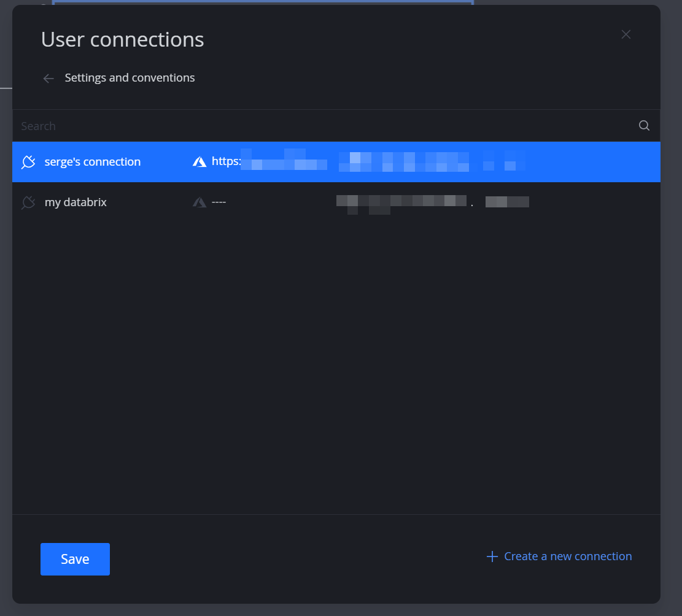This screenshot has height=616, width=682.
Task: Click the search magnifier icon
Action: (x=643, y=125)
